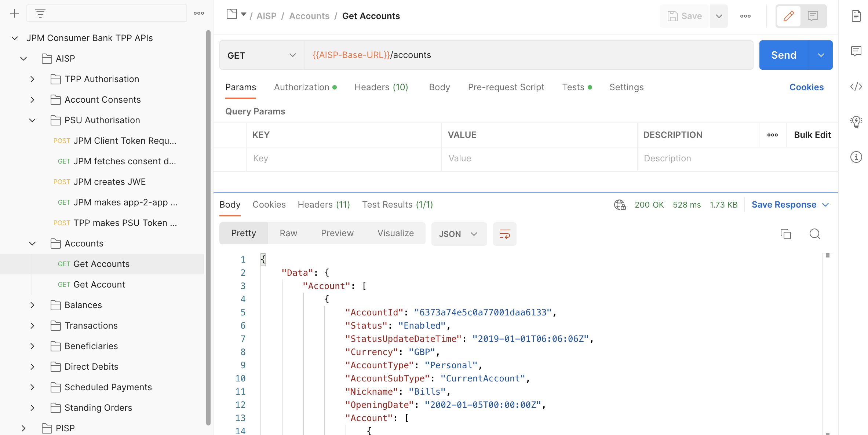The width and height of the screenshot is (868, 435).
Task: Click the Accounts breadcrumb link
Action: coord(309,16)
